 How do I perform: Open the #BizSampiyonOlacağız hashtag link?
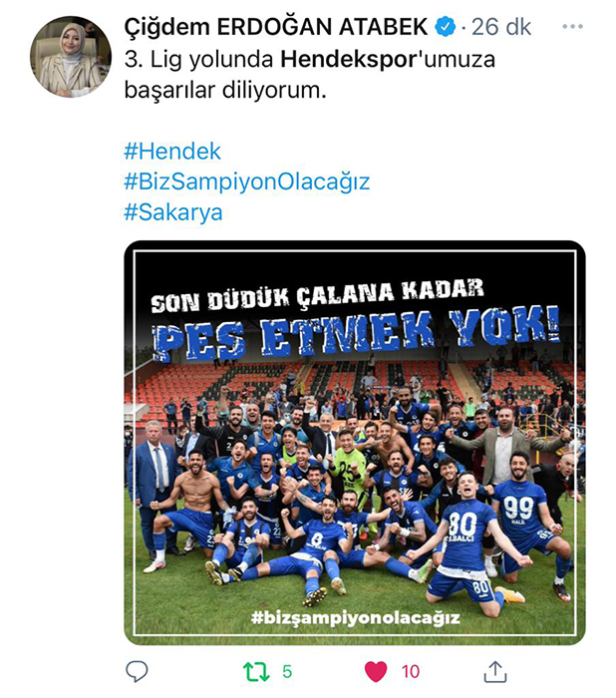pos(247,182)
